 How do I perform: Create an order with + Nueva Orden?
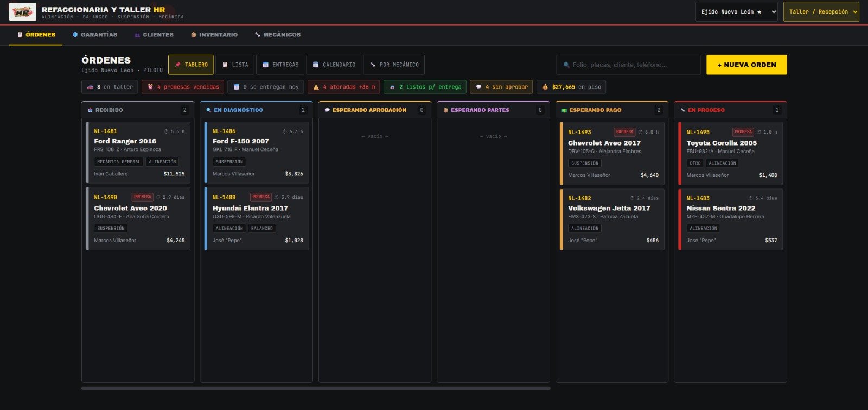tap(746, 65)
